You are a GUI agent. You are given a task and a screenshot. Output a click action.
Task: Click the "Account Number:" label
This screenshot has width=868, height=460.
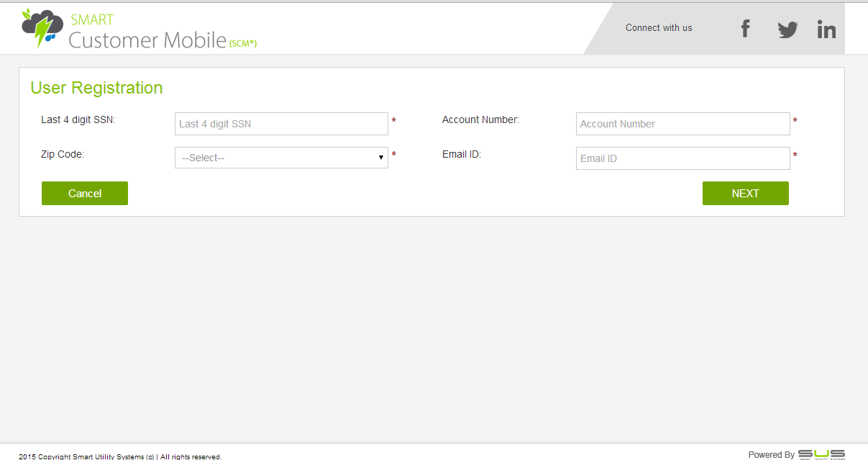[480, 119]
